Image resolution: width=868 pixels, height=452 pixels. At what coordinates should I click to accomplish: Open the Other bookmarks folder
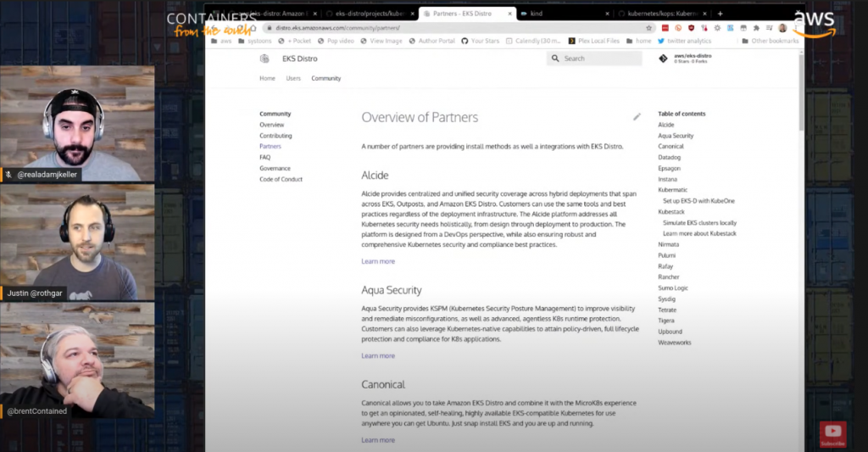pyautogui.click(x=770, y=41)
